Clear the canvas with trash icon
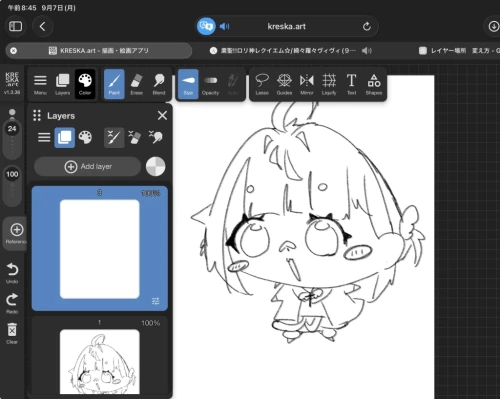Viewport: 500px width, 399px height. tap(12, 333)
